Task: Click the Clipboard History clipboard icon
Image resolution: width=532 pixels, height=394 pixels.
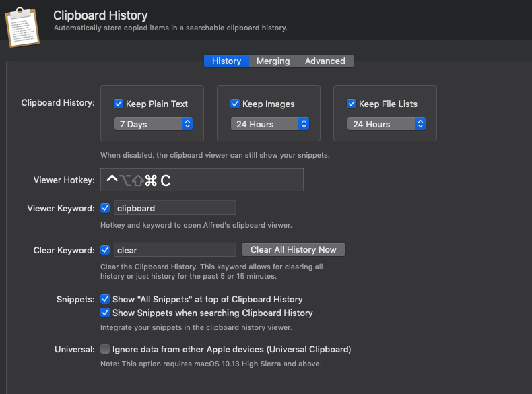Action: 22,27
